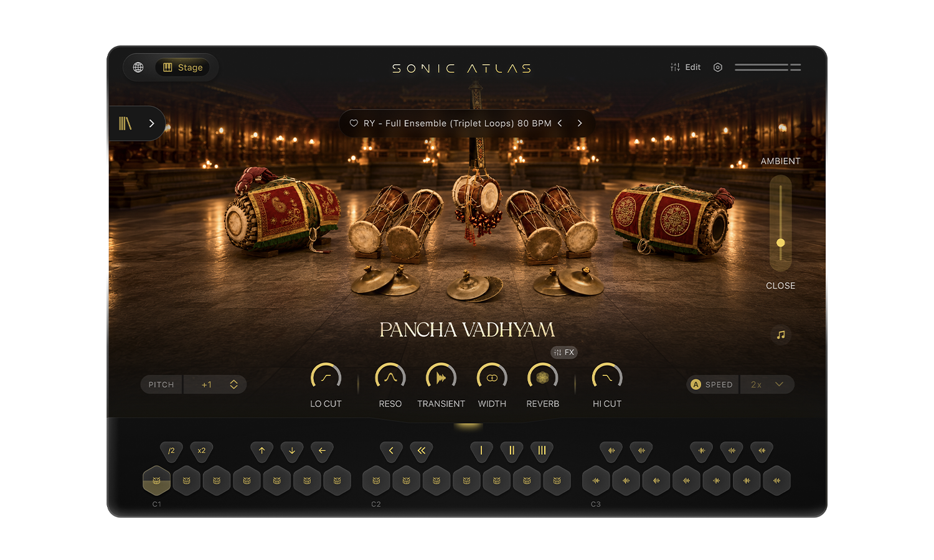Favorite the preset with the heart icon
934x560 pixels.
(354, 123)
